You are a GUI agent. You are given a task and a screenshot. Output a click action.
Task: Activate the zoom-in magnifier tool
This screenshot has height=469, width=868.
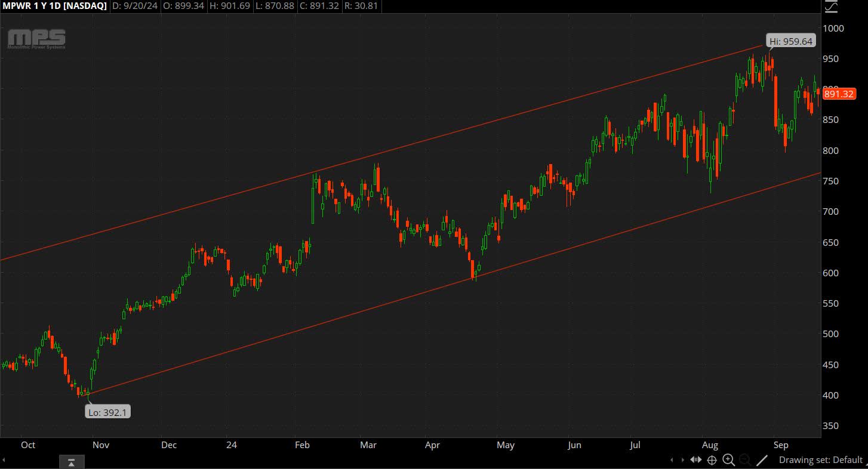click(729, 460)
